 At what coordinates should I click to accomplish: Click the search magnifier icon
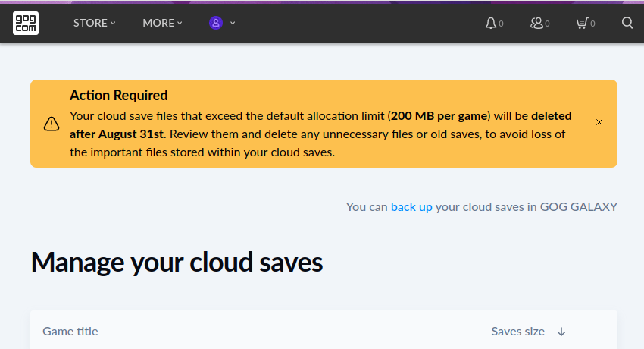click(627, 23)
